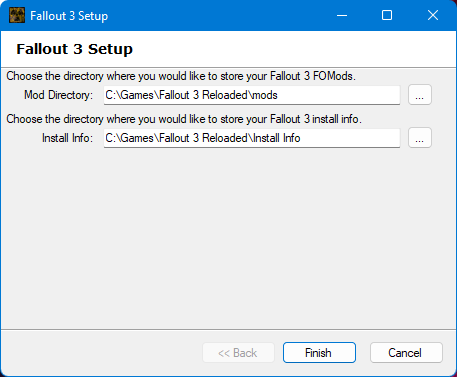Click the empty gray dialog area

(x=228, y=238)
